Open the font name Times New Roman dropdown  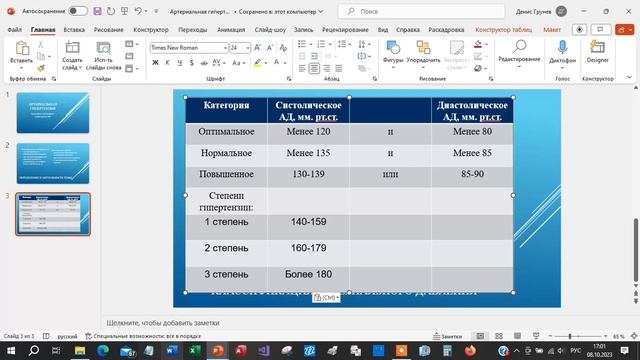(x=225, y=48)
